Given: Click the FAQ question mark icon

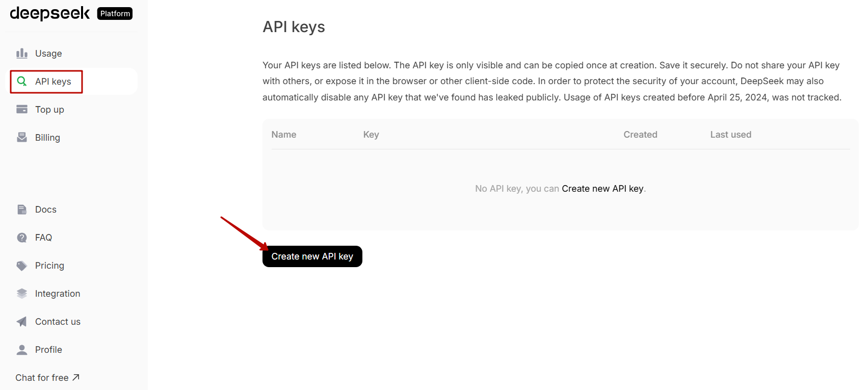Looking at the screenshot, I should tap(22, 238).
